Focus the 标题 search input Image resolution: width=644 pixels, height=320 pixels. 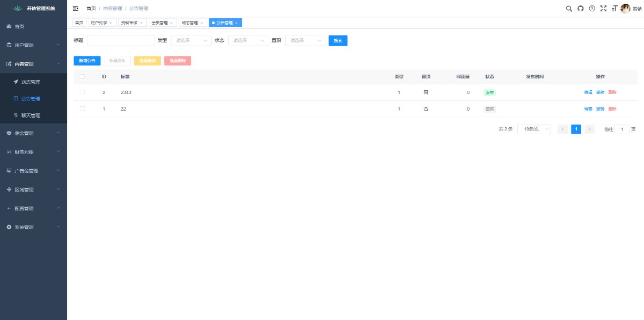[120, 40]
